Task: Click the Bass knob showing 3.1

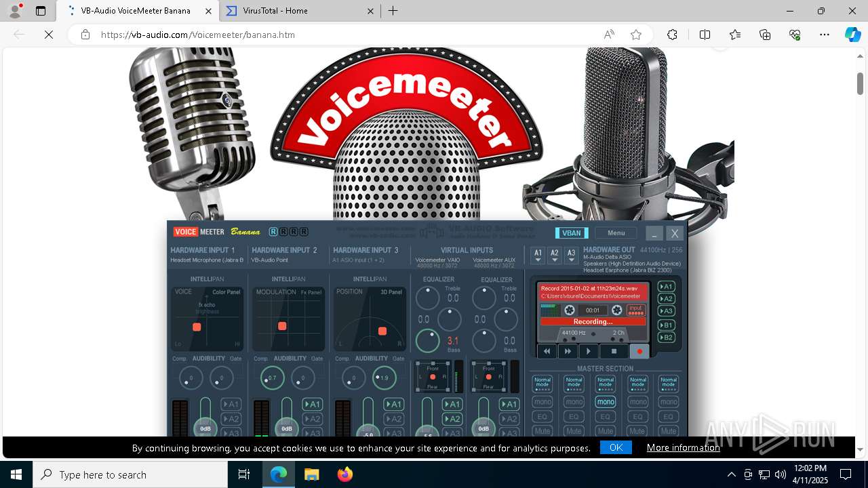Action: [x=427, y=341]
